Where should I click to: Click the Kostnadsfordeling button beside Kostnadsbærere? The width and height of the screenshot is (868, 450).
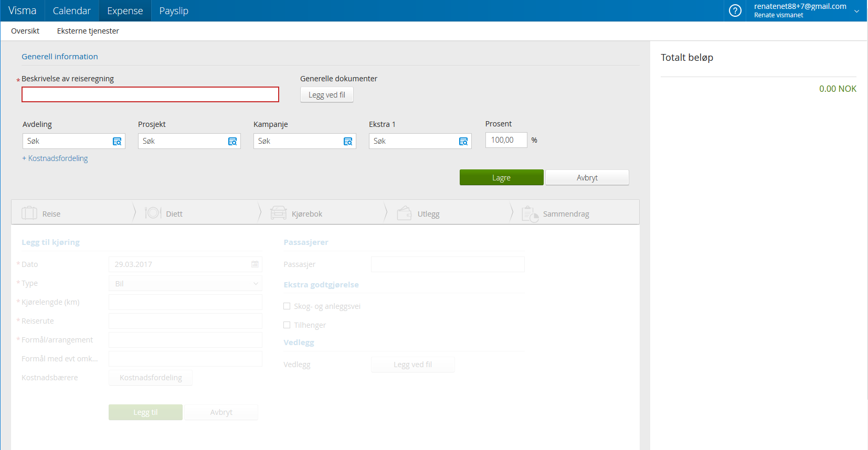pyautogui.click(x=151, y=378)
